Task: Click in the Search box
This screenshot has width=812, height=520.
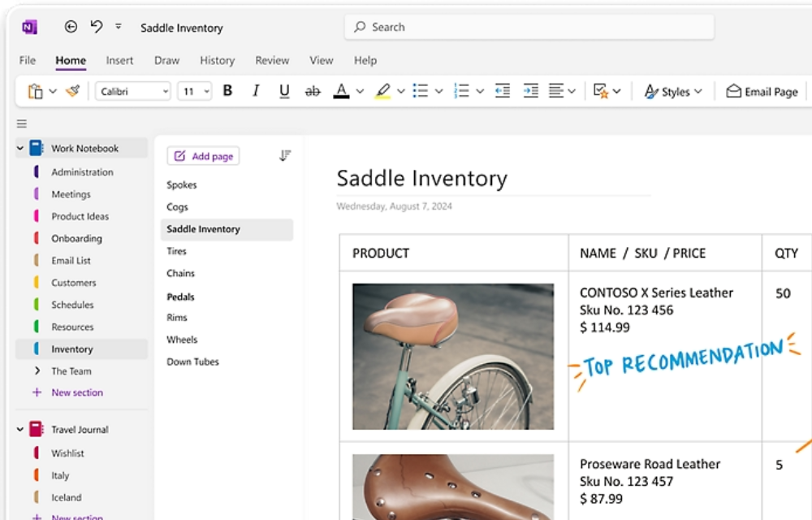Action: (529, 27)
